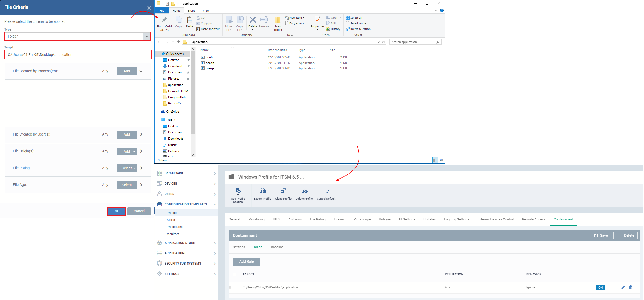The width and height of the screenshot is (644, 300).
Task: Delete the application rule with trash icon
Action: [x=631, y=287]
